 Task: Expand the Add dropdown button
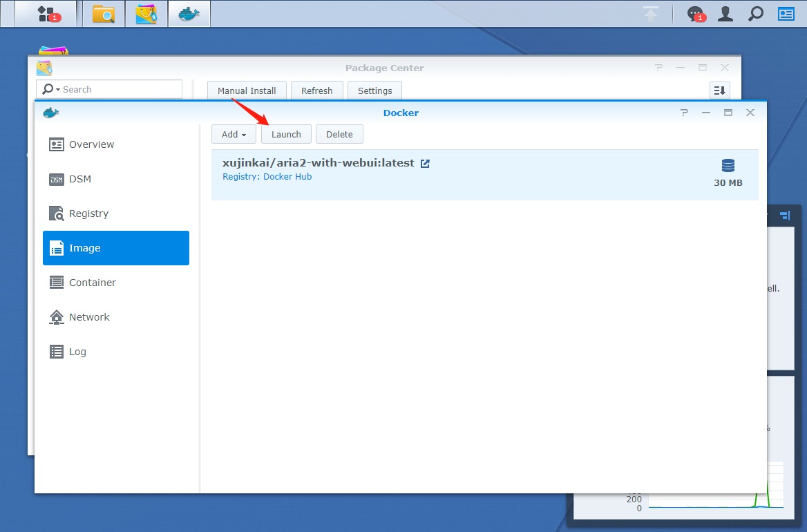234,134
